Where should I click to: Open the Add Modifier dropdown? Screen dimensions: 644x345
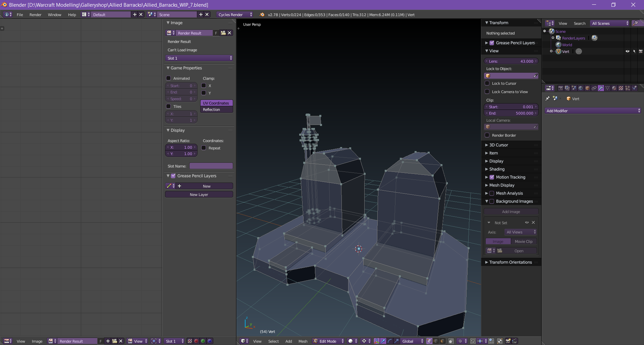coord(593,111)
